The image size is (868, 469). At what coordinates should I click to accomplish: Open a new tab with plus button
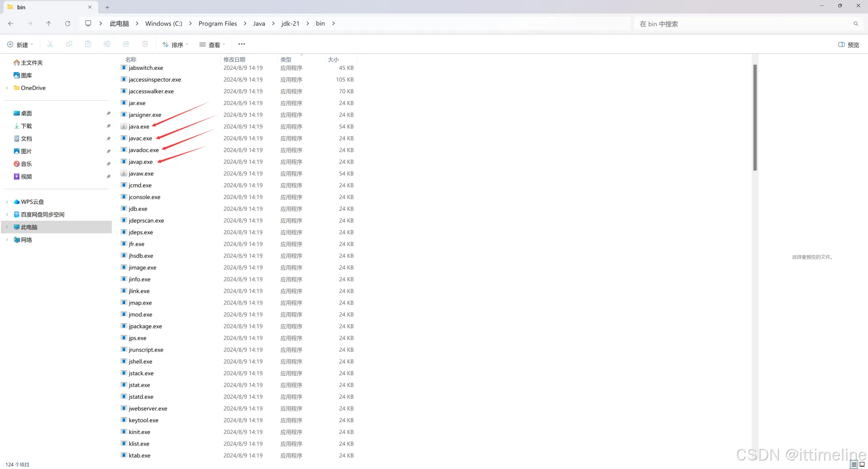(x=107, y=7)
